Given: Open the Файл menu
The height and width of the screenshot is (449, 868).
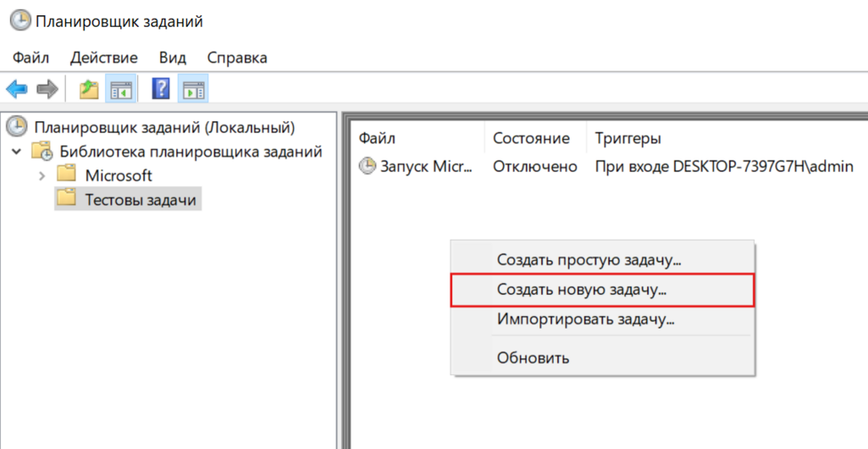Looking at the screenshot, I should tap(30, 58).
